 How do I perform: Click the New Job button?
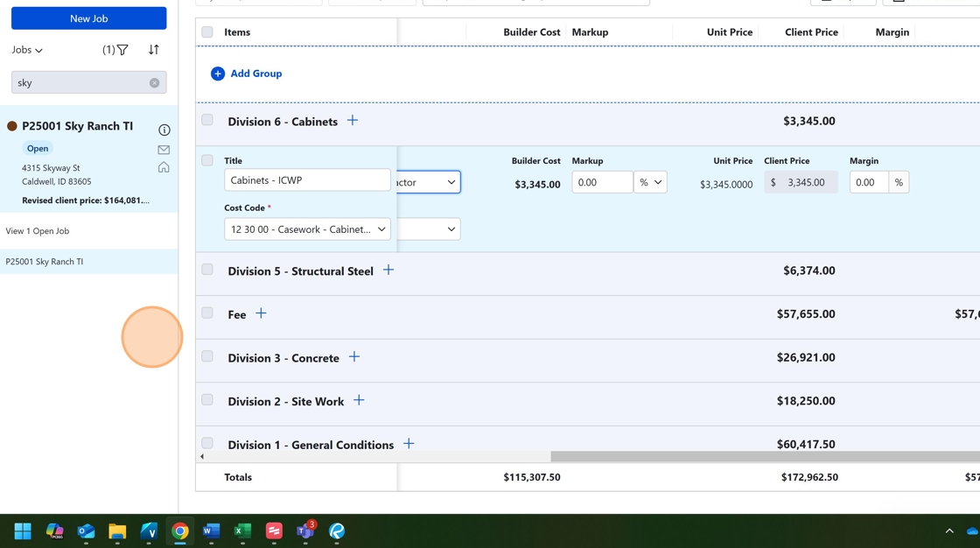point(88,18)
